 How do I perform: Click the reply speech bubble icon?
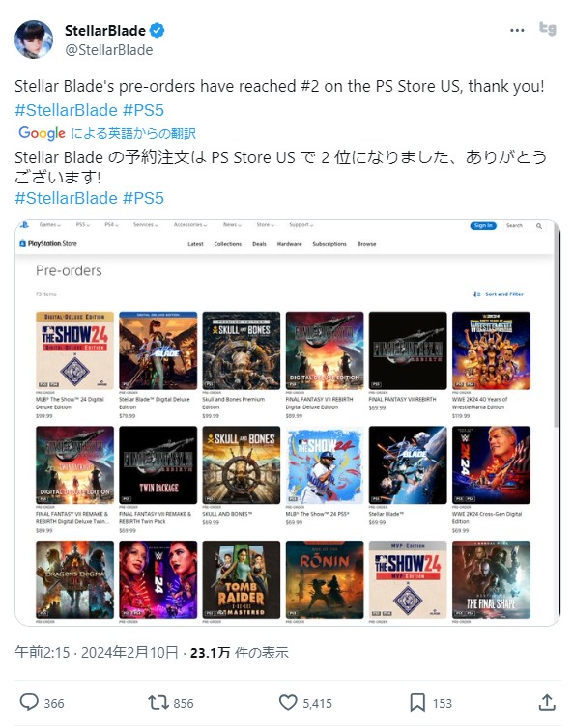[29, 702]
